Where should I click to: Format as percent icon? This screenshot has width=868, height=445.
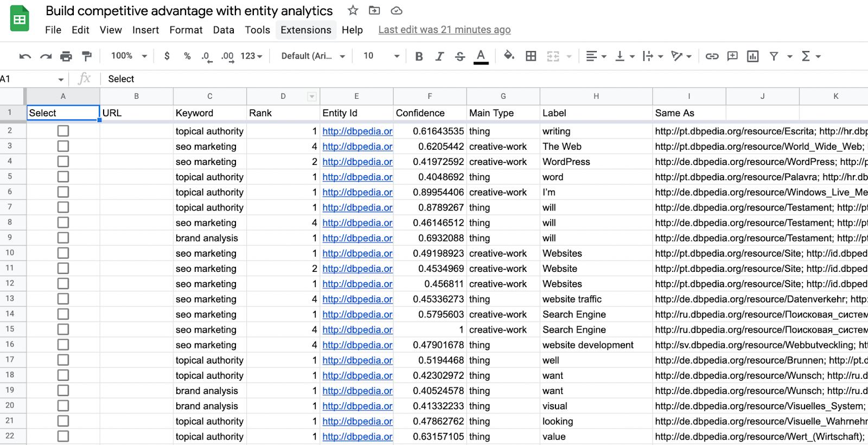pos(187,56)
